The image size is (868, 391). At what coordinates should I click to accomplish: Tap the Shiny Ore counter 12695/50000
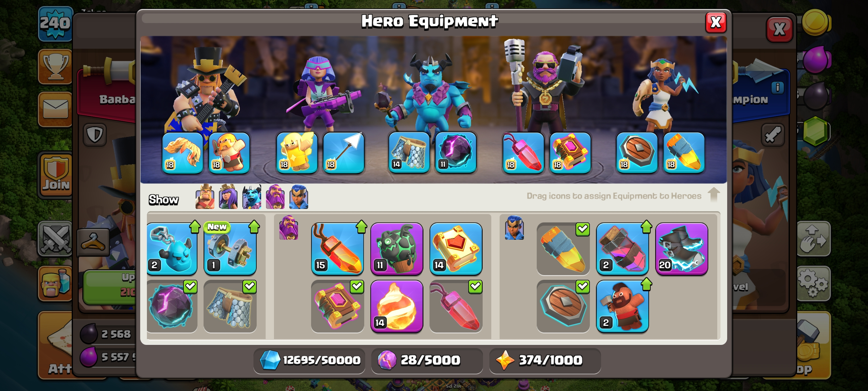(309, 360)
